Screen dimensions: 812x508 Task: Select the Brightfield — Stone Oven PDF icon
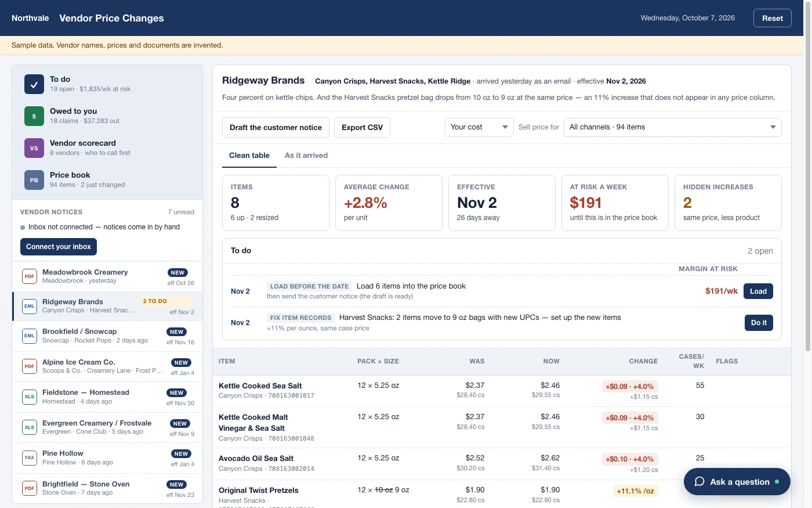[30, 488]
